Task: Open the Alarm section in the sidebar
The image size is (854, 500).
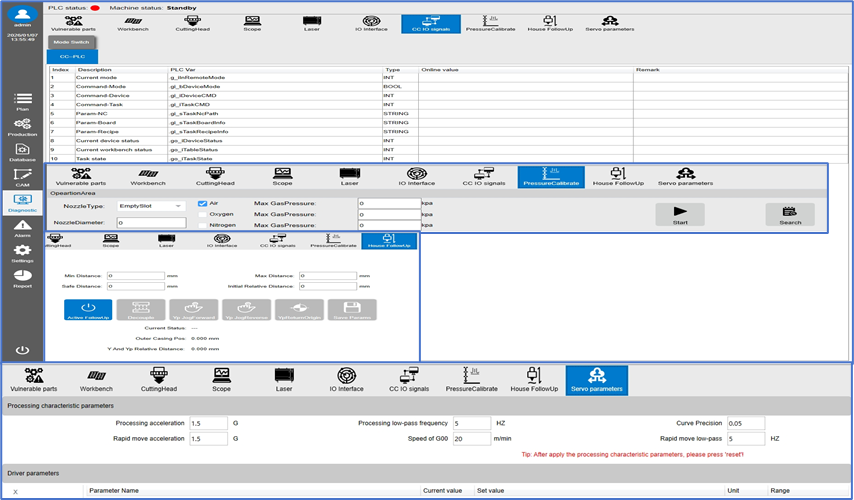Action: [x=22, y=228]
